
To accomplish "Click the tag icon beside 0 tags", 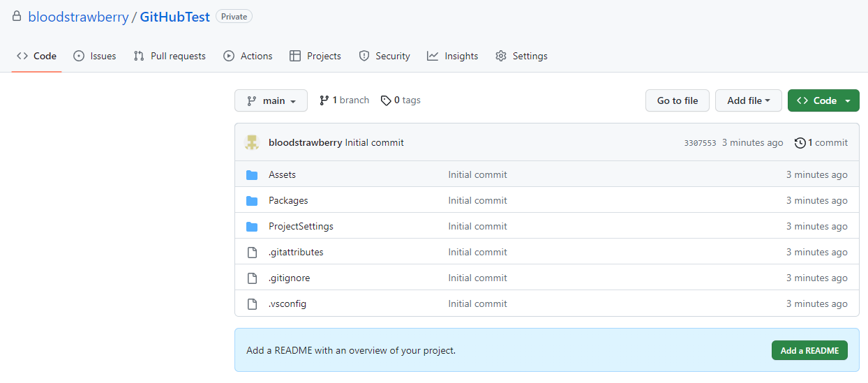I will (386, 100).
